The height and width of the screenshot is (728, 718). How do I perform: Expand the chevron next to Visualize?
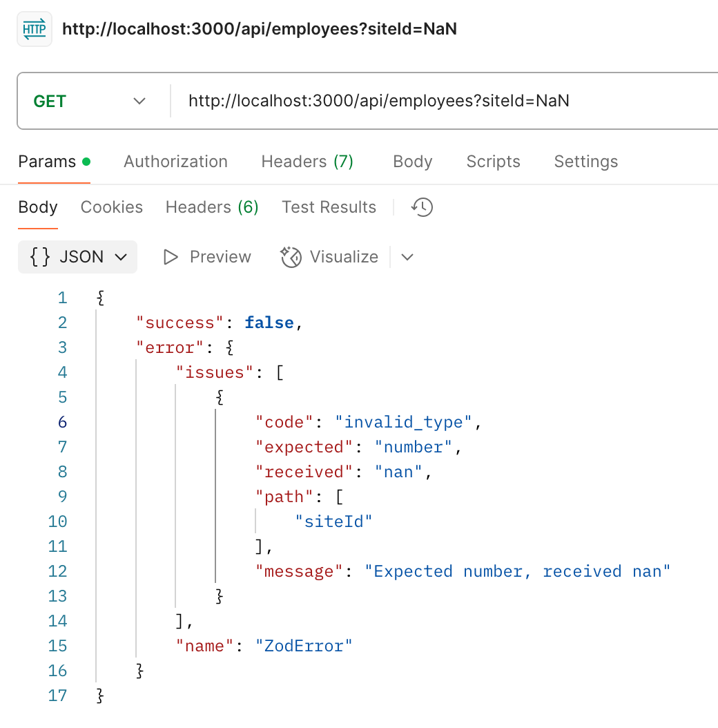(x=407, y=257)
